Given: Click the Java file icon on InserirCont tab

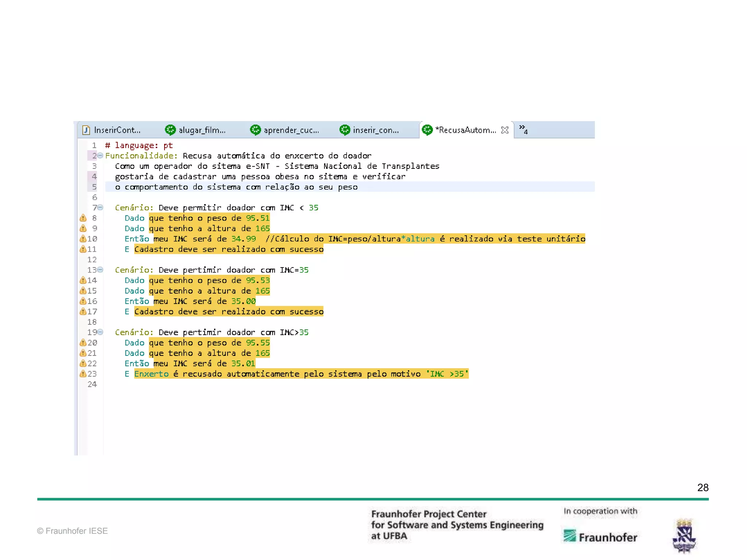Looking at the screenshot, I should [x=86, y=130].
